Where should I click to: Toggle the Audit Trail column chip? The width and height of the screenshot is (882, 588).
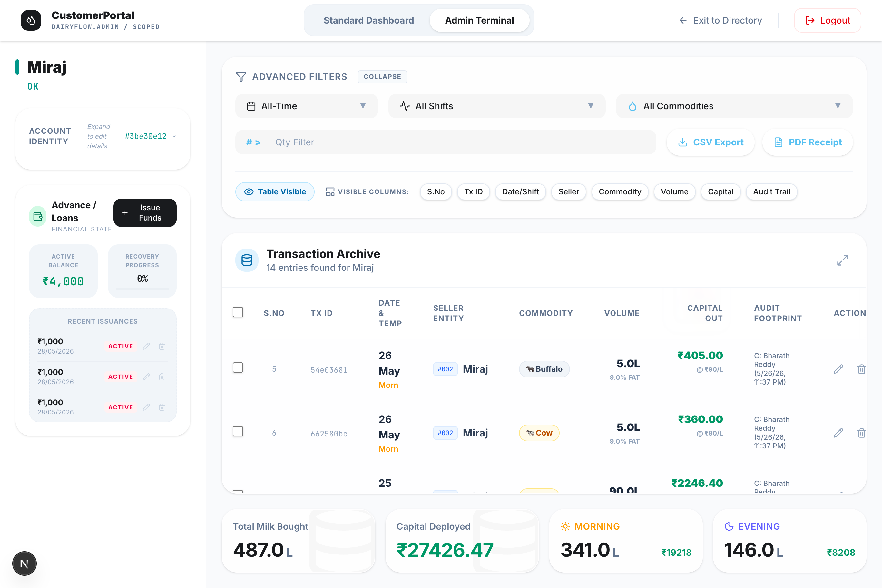coord(772,191)
